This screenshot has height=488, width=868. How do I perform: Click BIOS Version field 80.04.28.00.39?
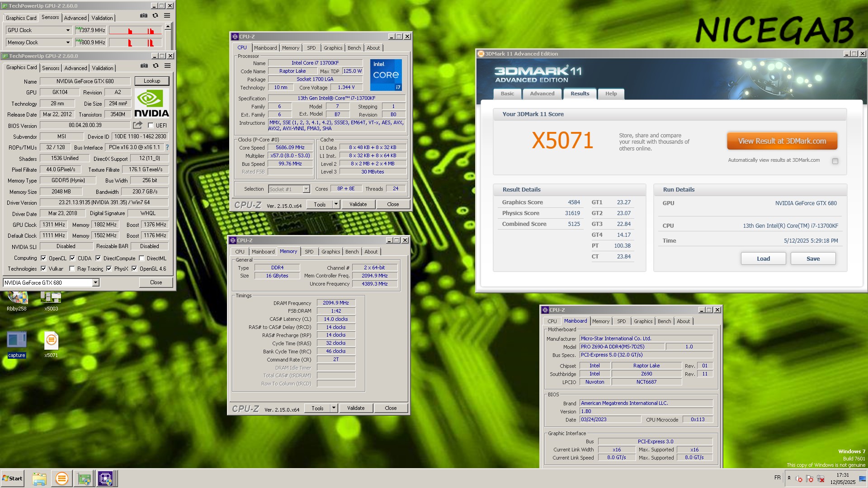point(85,126)
